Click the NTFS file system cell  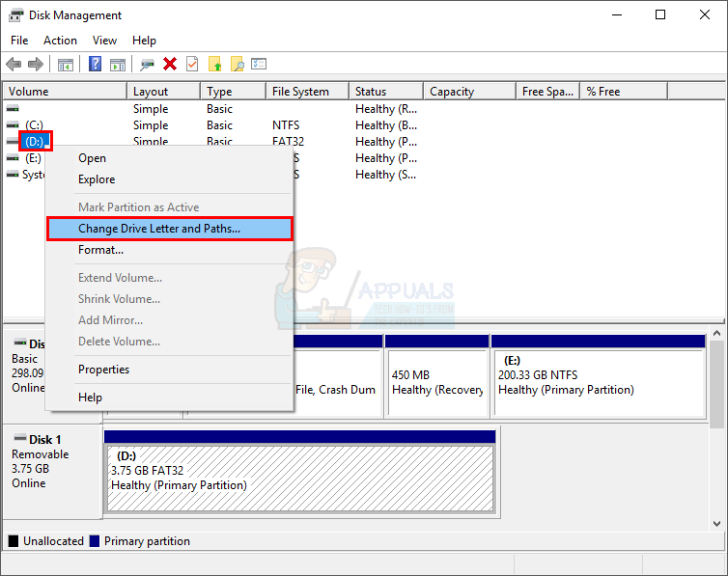click(x=286, y=125)
